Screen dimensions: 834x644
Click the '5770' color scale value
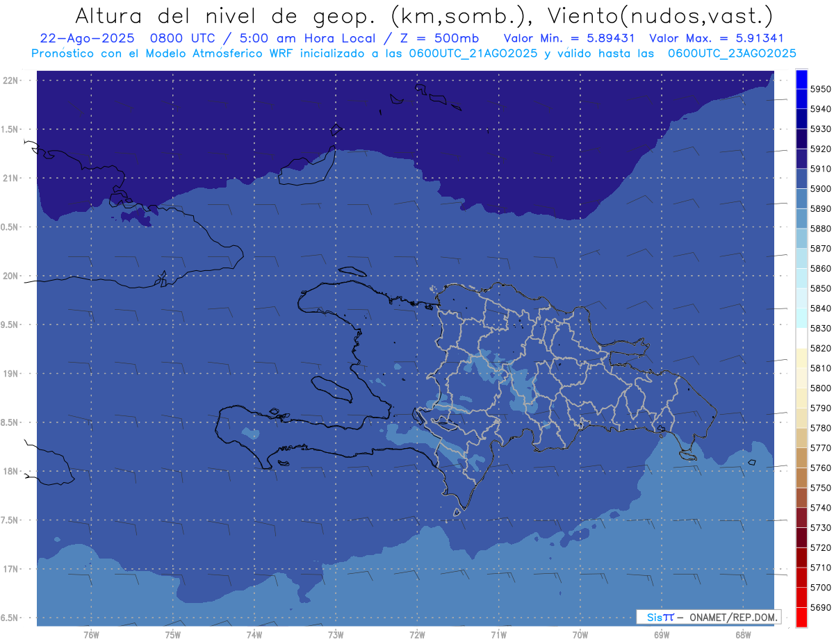click(821, 448)
